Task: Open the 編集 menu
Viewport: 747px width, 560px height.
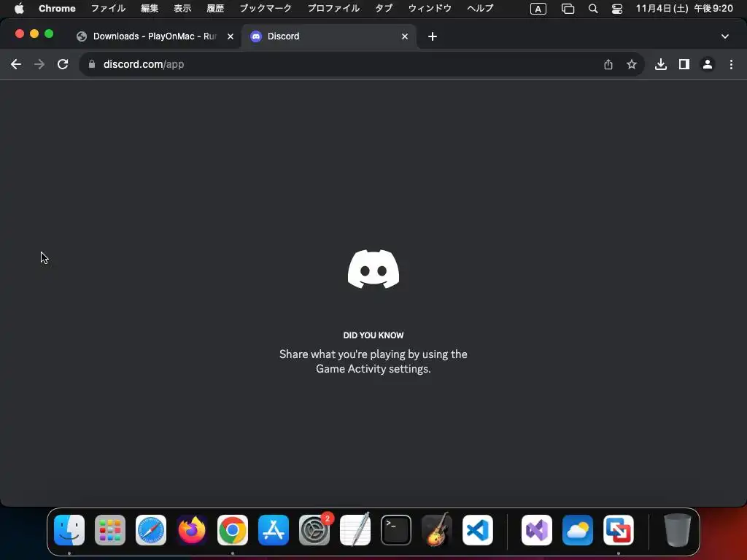Action: tap(150, 9)
